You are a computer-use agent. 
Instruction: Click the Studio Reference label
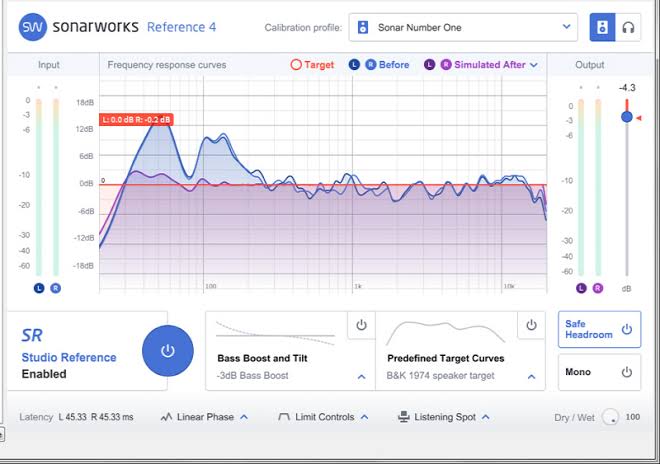pyautogui.click(x=69, y=357)
